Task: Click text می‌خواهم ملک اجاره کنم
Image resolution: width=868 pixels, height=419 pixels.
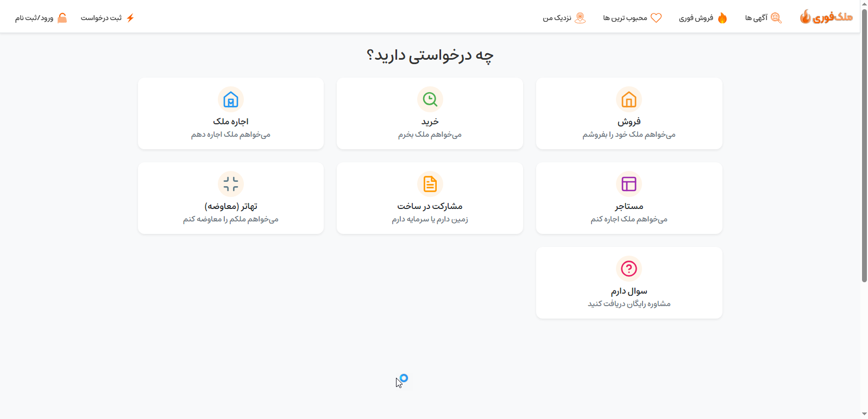Action: (x=629, y=219)
